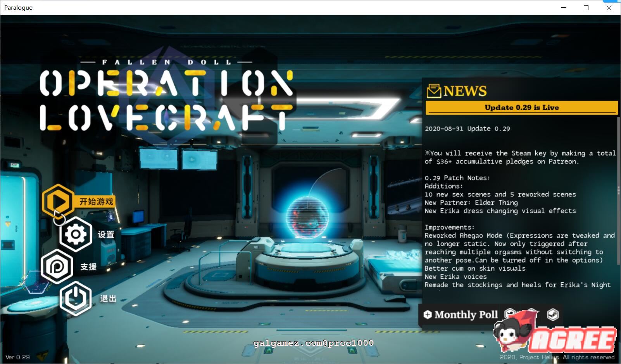Image resolution: width=621 pixels, height=364 pixels.
Task: Open the 支援 support text link
Action: [x=88, y=267]
